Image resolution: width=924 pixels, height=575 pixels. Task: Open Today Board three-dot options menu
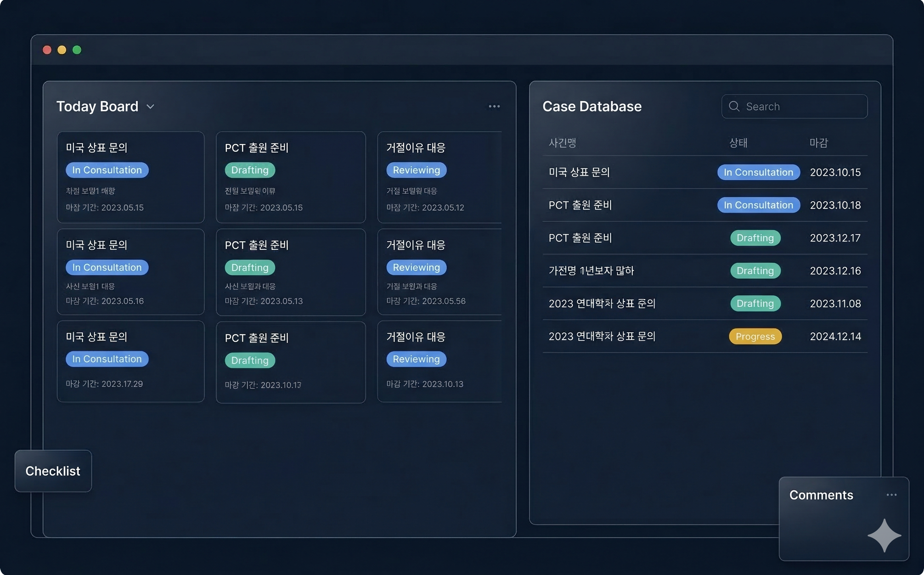click(494, 106)
